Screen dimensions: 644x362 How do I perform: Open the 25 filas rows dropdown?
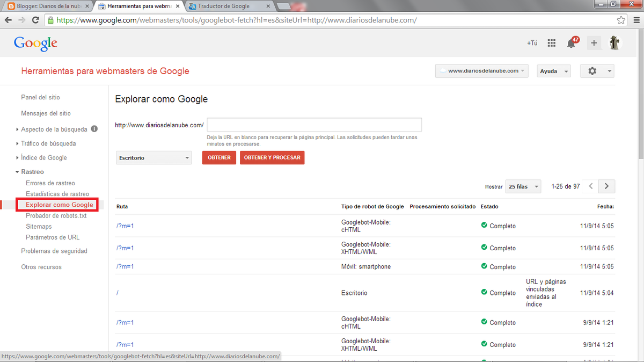click(x=523, y=186)
